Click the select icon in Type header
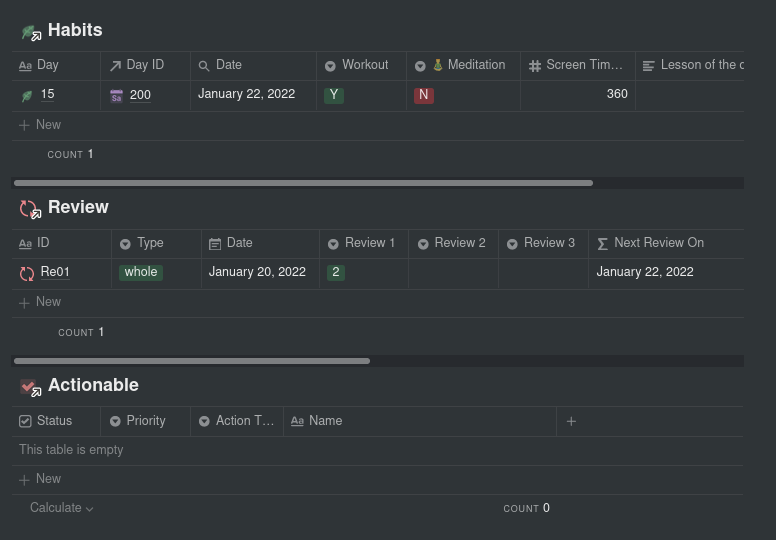The image size is (776, 540). [x=125, y=244]
